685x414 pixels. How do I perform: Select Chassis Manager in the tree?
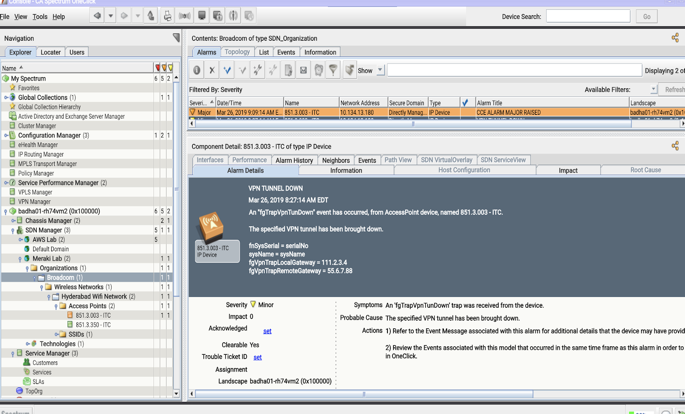[52, 221]
